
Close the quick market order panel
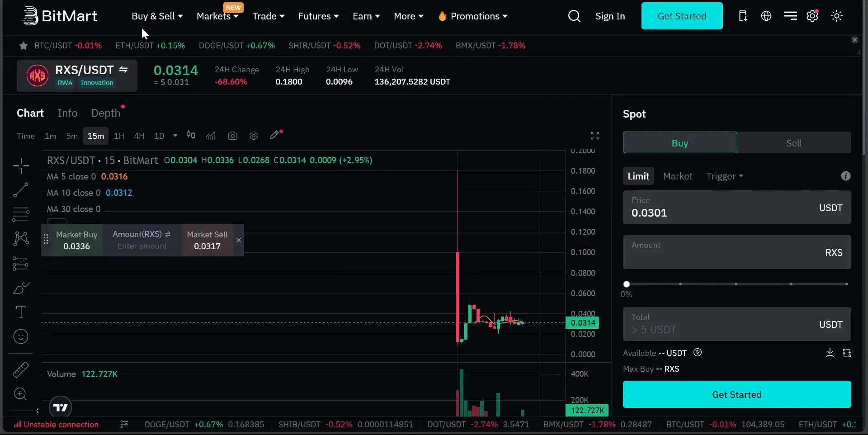(239, 240)
